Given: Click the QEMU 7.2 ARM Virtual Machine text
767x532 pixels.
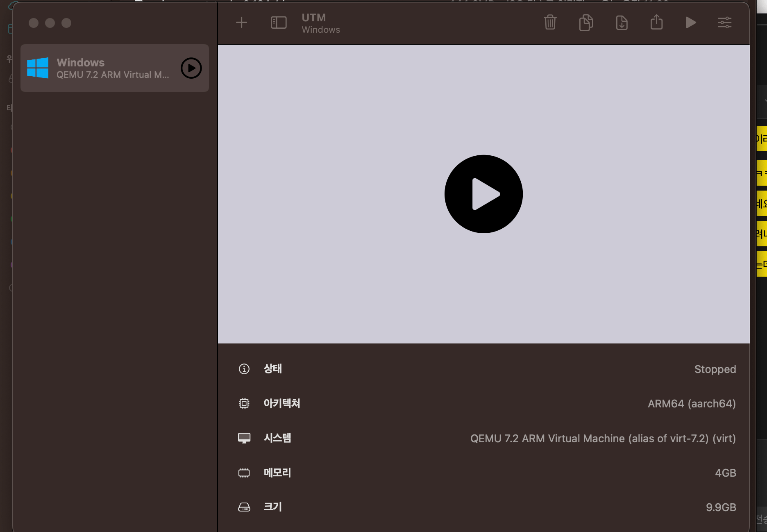Looking at the screenshot, I should [602, 438].
